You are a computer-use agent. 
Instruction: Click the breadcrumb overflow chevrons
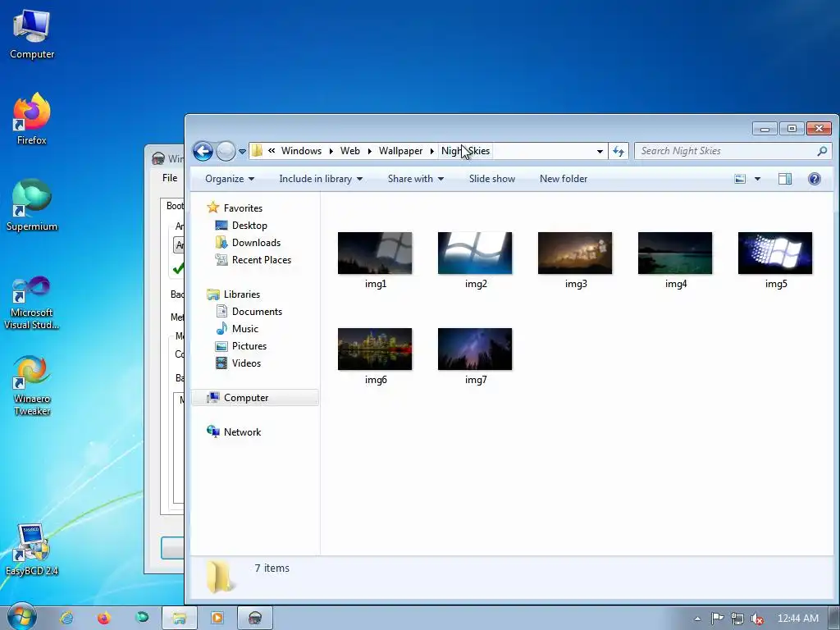pos(272,151)
